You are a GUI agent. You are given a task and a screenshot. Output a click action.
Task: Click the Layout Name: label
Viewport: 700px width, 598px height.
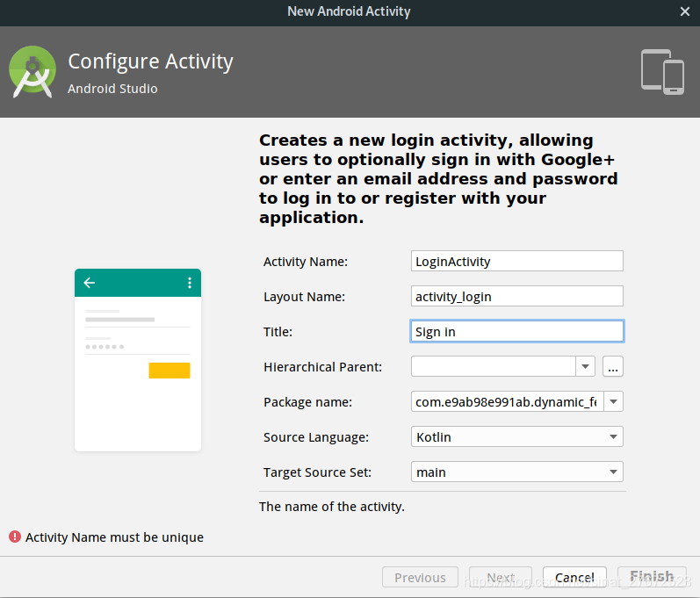click(304, 297)
